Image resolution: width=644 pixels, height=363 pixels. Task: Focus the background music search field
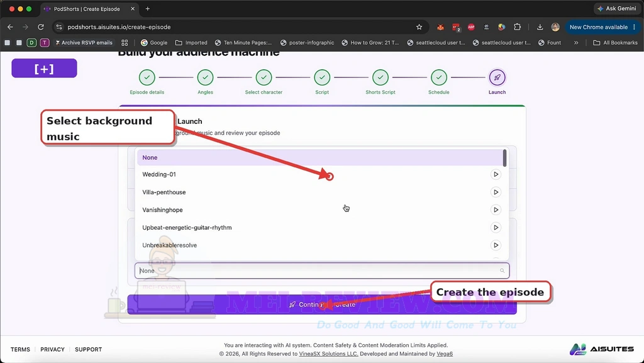tap(322, 271)
